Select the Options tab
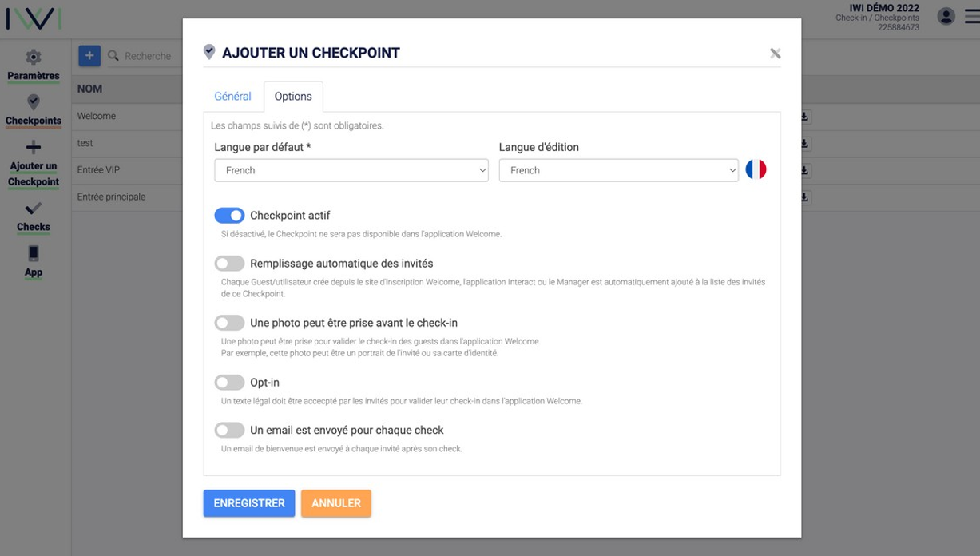Viewport: 980px width, 556px height. (x=293, y=97)
